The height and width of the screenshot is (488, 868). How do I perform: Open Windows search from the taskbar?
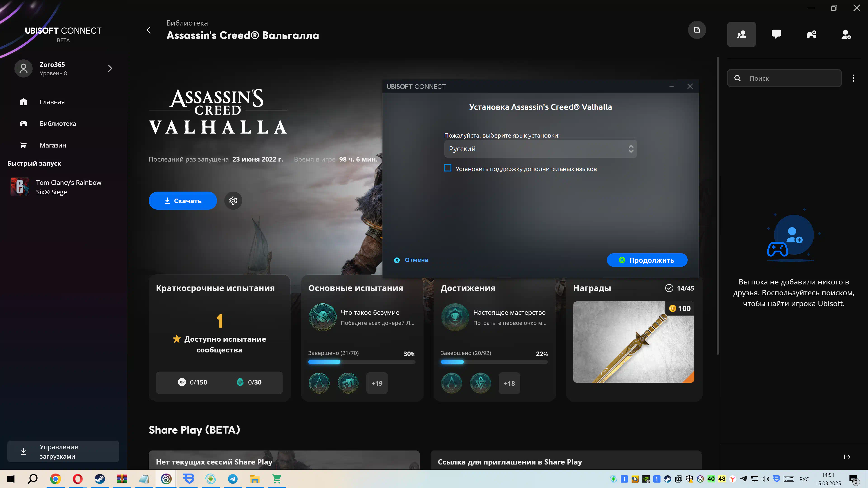[33, 479]
